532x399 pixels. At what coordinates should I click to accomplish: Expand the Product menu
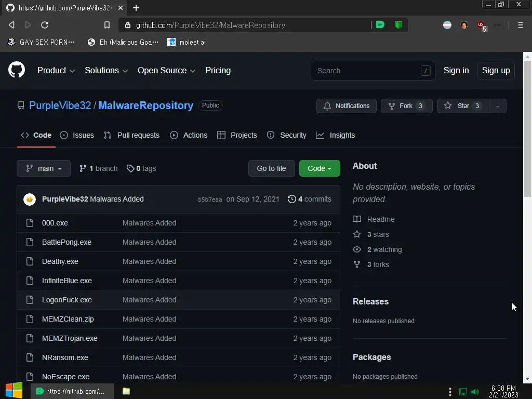coord(56,70)
